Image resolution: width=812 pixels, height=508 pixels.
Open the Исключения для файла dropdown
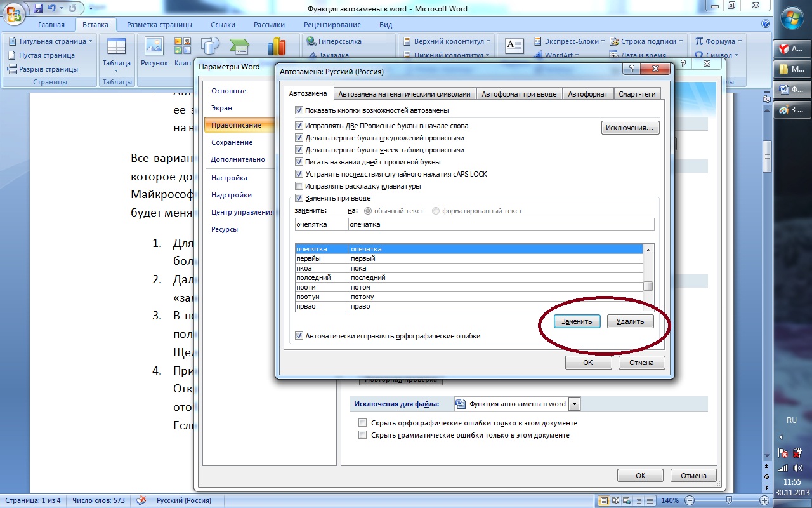pyautogui.click(x=574, y=404)
